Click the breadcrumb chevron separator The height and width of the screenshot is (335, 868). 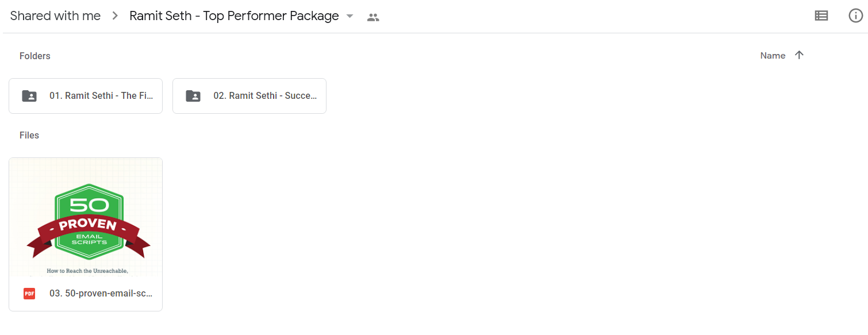[115, 16]
